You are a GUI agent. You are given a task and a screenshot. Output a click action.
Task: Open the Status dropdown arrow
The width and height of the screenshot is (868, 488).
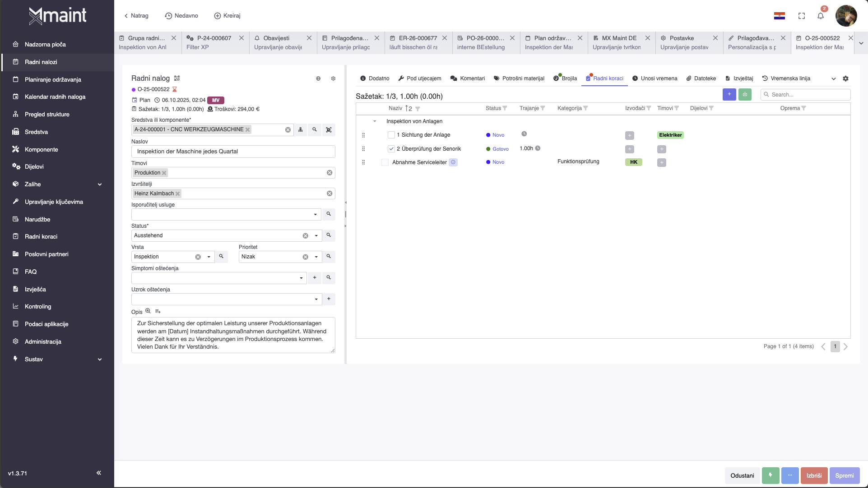click(316, 235)
